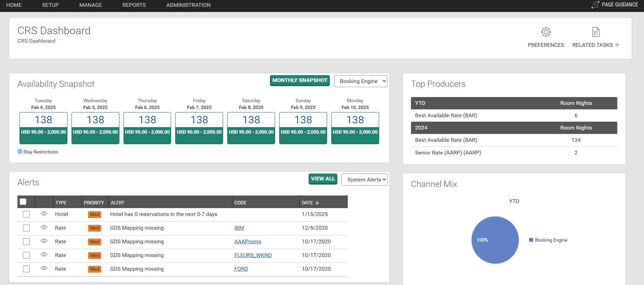Image resolution: width=644 pixels, height=285 pixels.
Task: Click eye icon on FLEURS_WKND row
Action: (44, 255)
